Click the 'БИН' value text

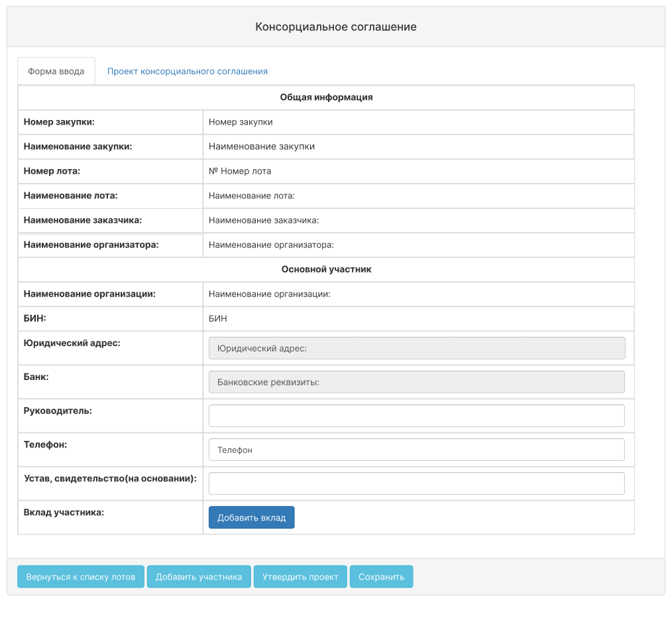(x=218, y=318)
